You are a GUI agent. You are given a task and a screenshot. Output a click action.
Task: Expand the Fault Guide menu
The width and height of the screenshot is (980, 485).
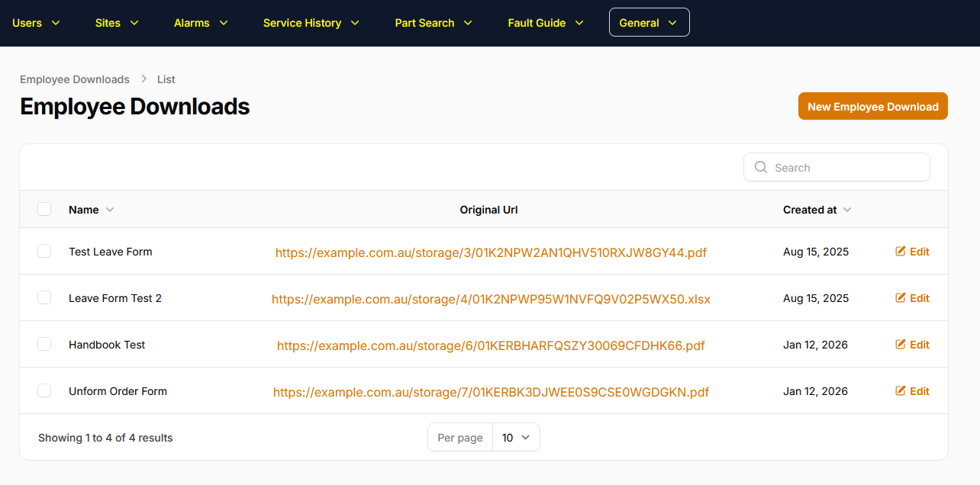tap(546, 23)
